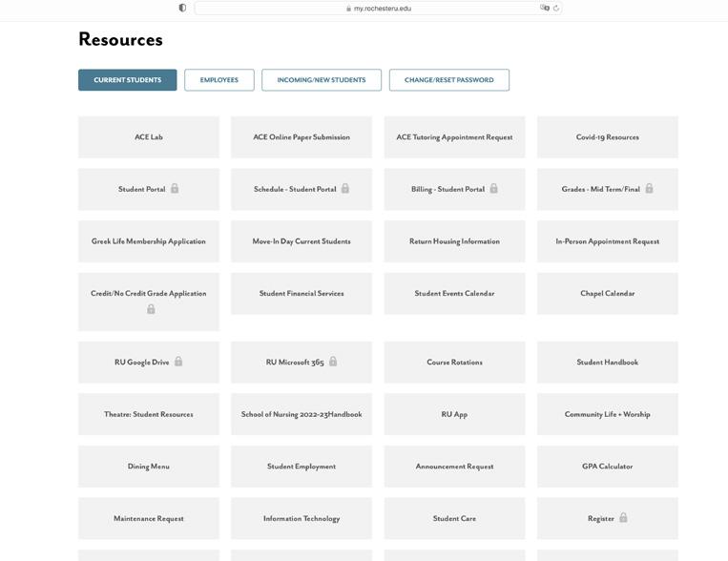Click the lock icon beside RU Microsoft 365
Viewport: 728px width, 561px height.
tap(333, 361)
